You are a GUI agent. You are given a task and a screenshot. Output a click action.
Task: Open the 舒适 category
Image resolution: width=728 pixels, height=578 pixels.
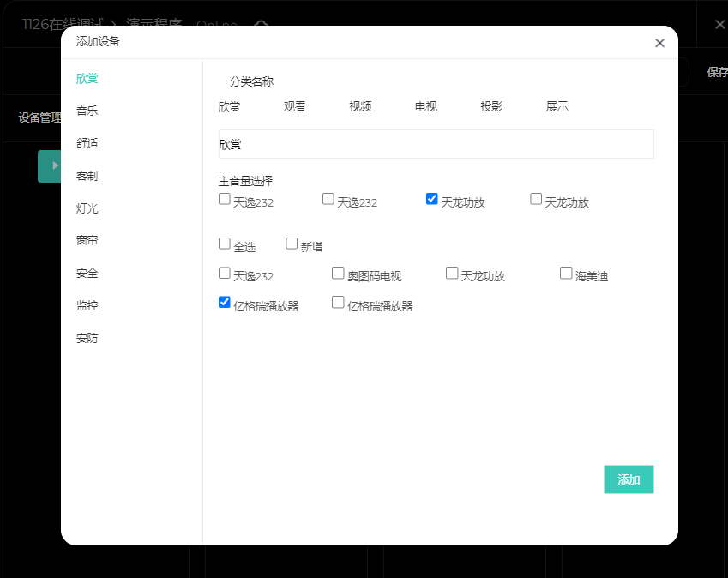pos(87,143)
